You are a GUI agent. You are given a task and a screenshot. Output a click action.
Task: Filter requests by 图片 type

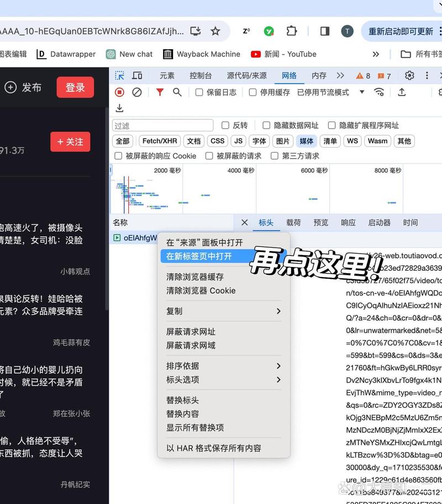283,141
